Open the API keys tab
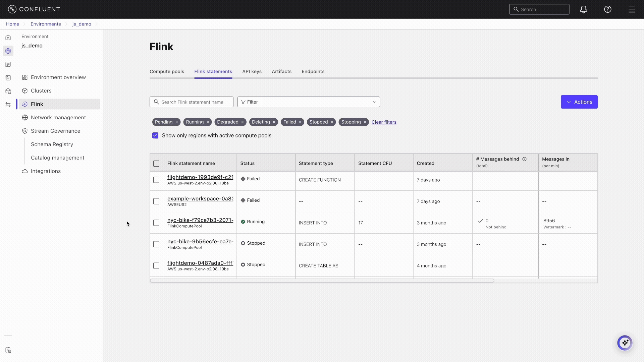 (252, 71)
